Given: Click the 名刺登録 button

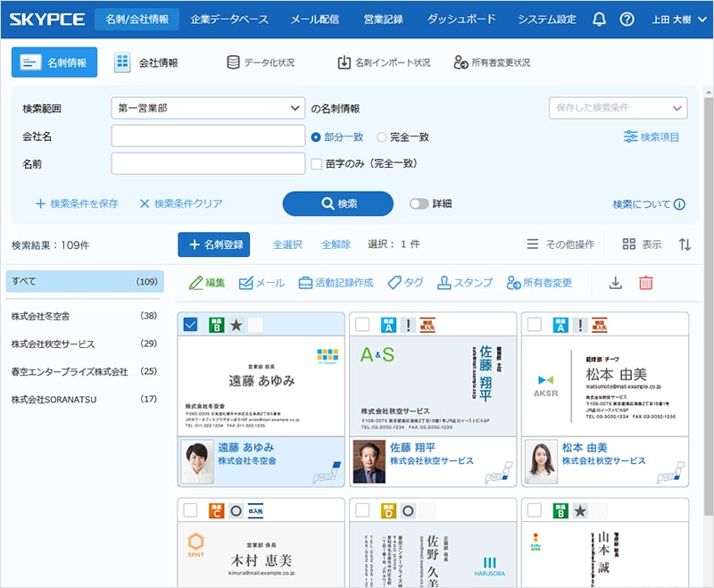Looking at the screenshot, I should (213, 244).
